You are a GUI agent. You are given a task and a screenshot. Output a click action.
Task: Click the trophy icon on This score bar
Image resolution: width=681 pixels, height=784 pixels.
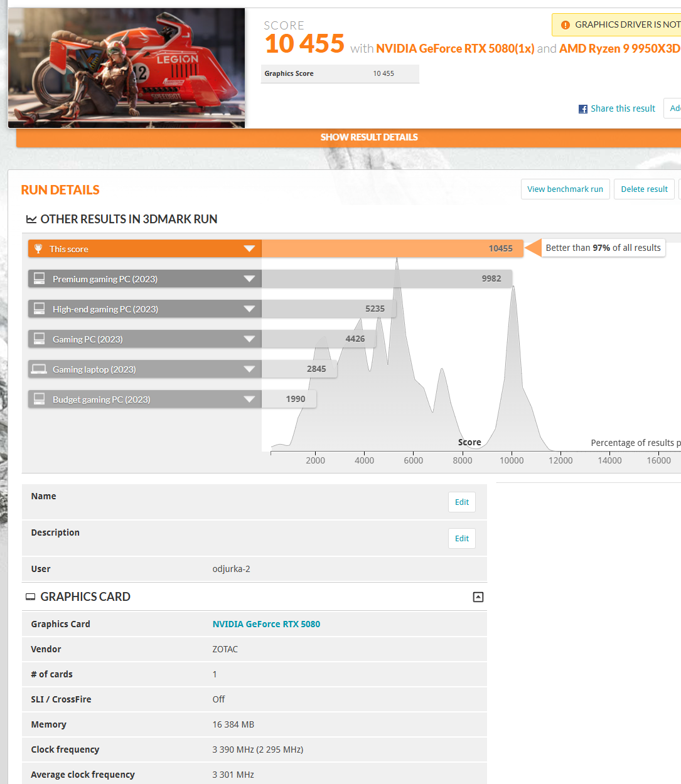[38, 249]
